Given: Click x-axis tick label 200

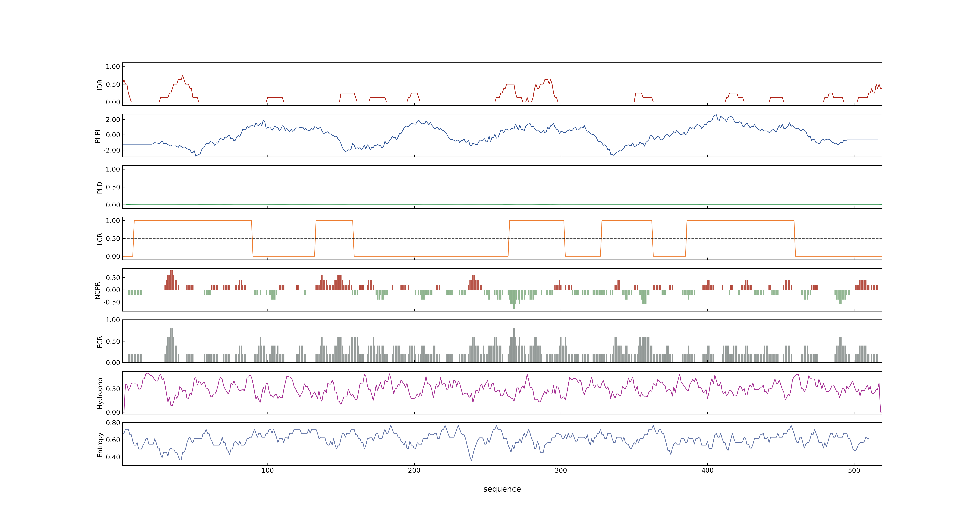Looking at the screenshot, I should 414,470.
